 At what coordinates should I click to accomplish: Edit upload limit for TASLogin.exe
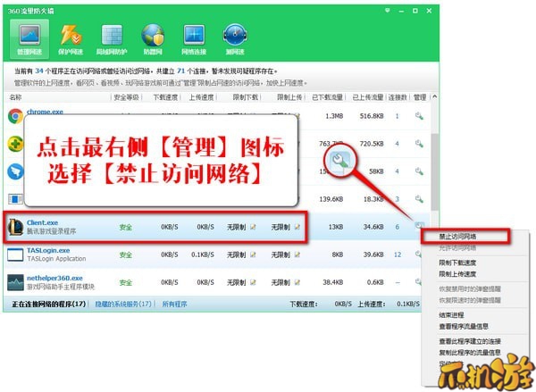297,254
